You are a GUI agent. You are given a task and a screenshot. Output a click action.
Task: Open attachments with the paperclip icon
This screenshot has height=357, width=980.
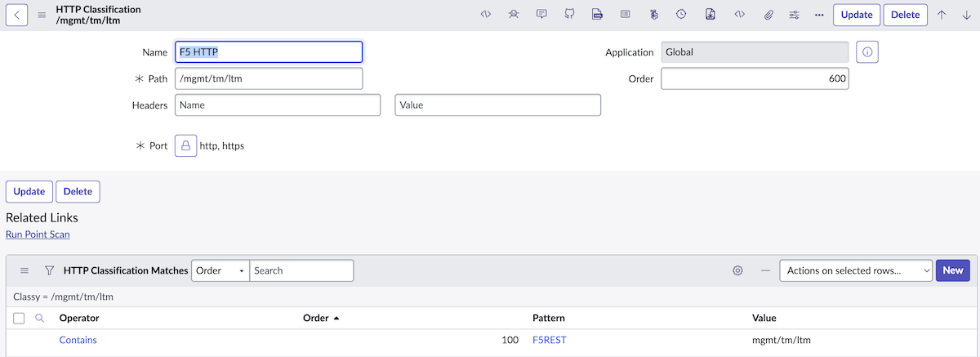click(768, 15)
